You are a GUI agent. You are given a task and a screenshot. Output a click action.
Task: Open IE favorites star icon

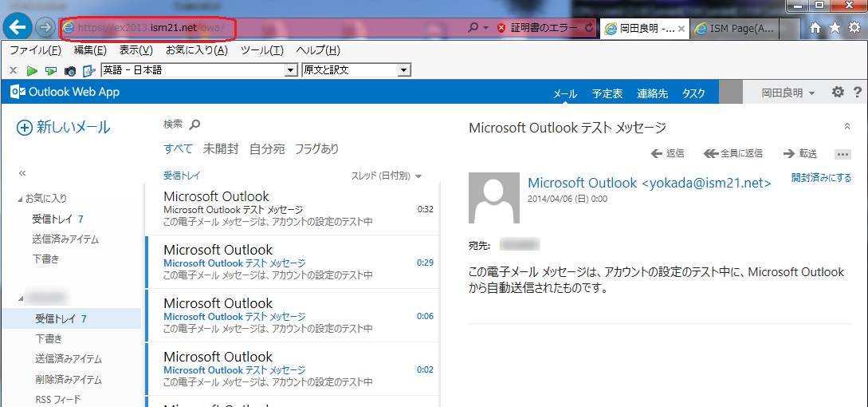(x=835, y=28)
